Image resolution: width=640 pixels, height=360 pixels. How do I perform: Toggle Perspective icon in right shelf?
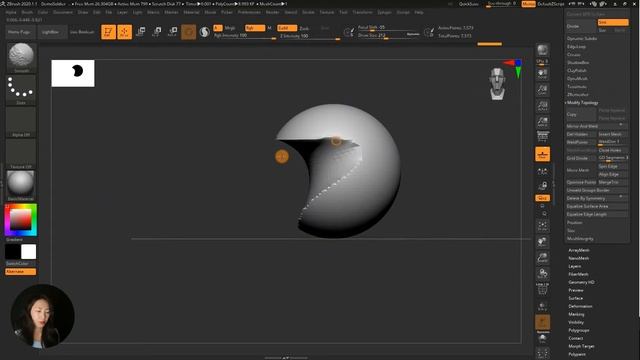[542, 137]
